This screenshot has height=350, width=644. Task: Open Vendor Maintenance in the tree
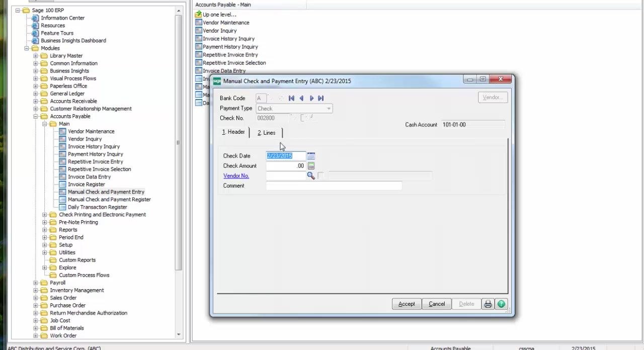click(x=91, y=131)
